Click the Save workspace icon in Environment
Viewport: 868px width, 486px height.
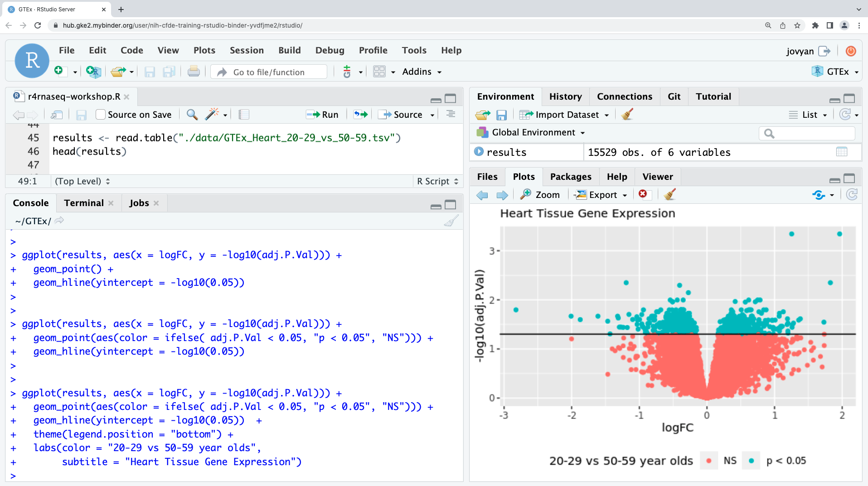pyautogui.click(x=501, y=115)
